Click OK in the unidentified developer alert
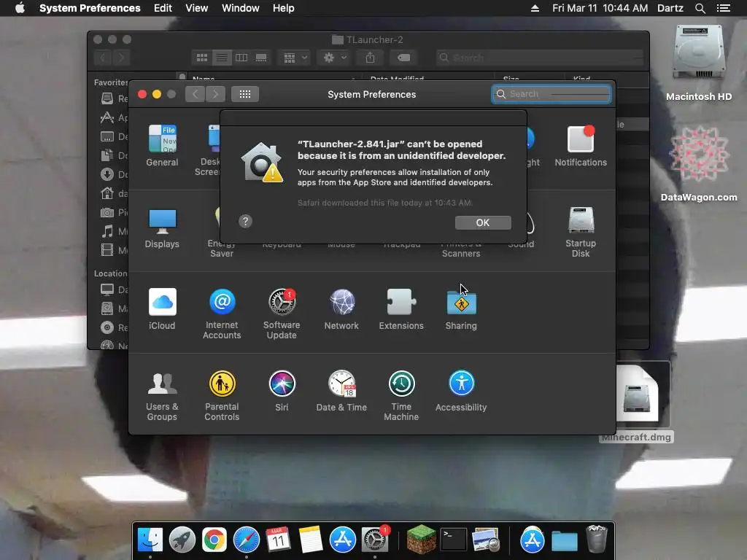747x560 pixels. click(483, 222)
